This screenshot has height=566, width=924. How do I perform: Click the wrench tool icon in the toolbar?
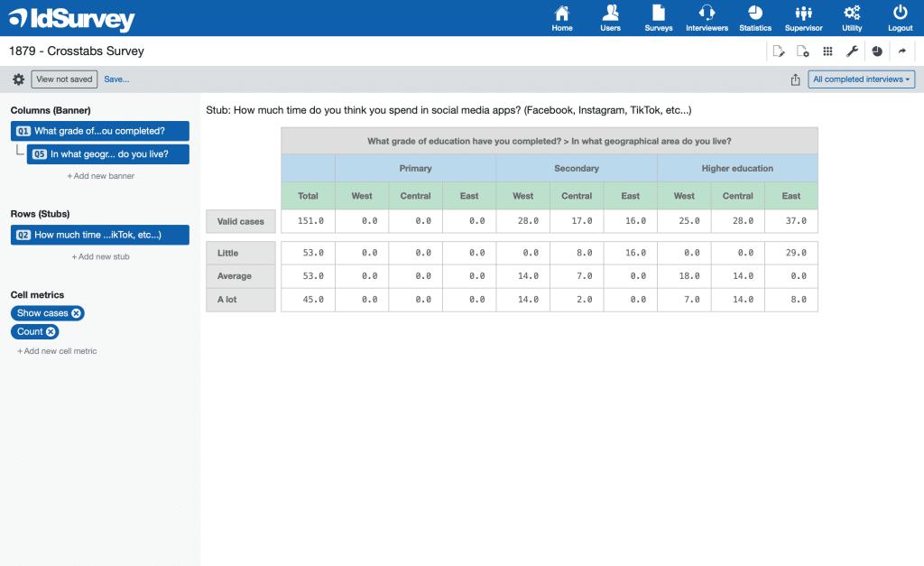click(x=852, y=51)
